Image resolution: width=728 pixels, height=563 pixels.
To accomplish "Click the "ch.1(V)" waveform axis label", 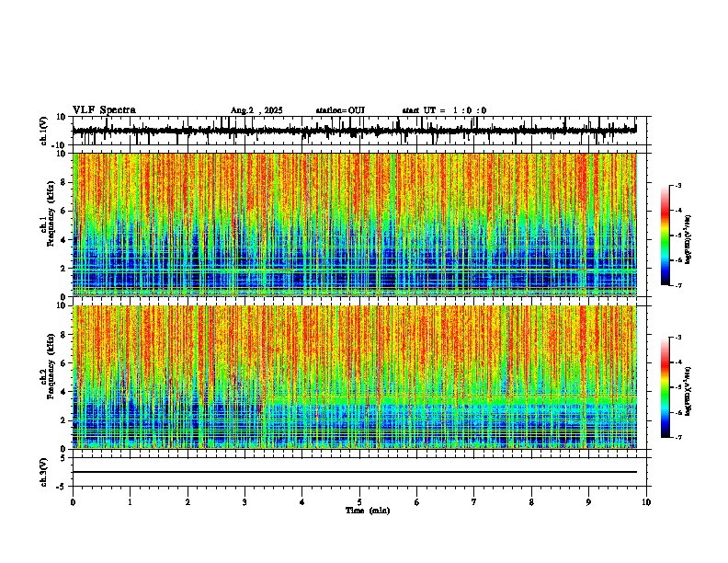I will [44, 131].
